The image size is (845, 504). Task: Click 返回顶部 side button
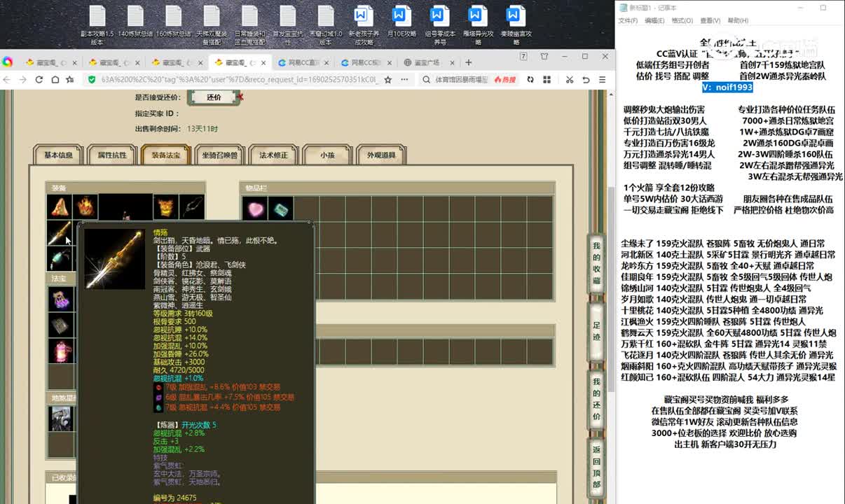click(x=596, y=466)
